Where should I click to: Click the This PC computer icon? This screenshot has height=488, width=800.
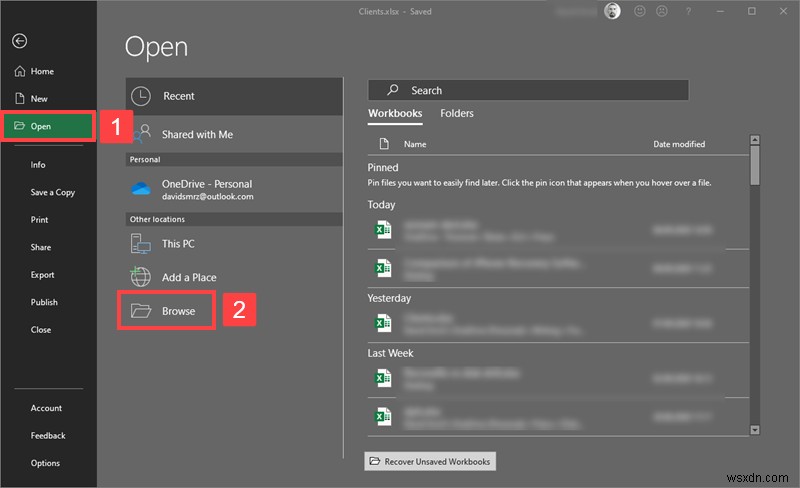pos(142,244)
